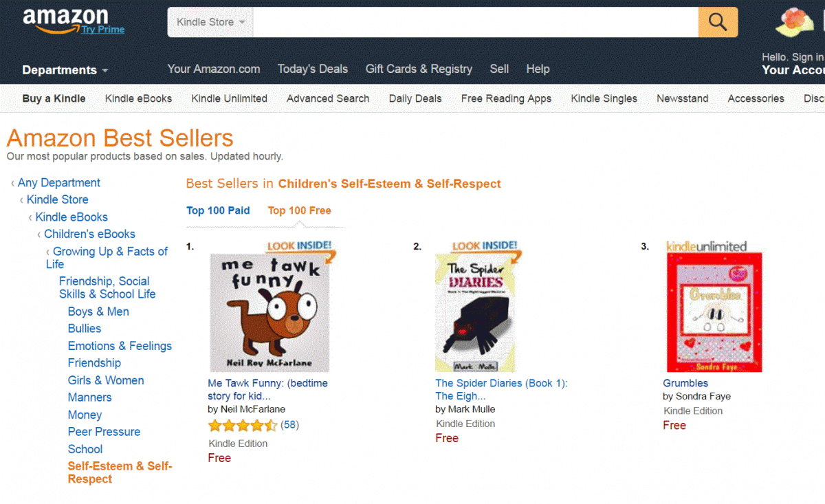Click into the search text field
This screenshot has height=504, width=825.
point(474,22)
